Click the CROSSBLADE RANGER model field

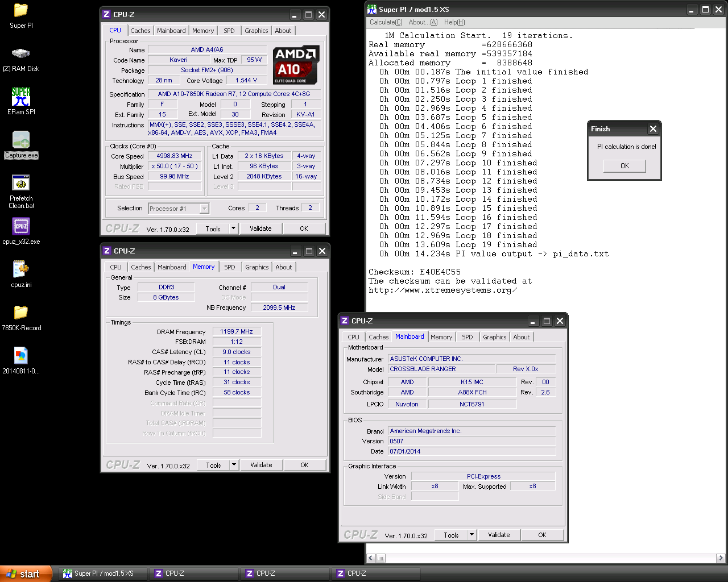(x=441, y=369)
